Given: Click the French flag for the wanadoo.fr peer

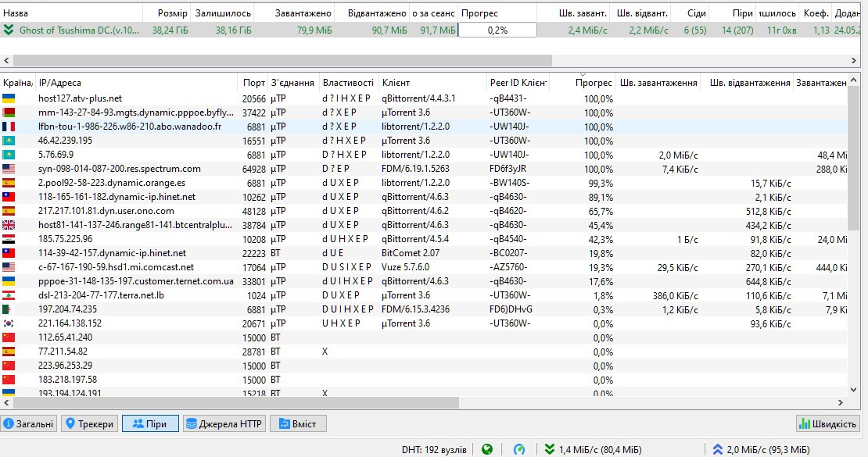Looking at the screenshot, I should pos(9,127).
